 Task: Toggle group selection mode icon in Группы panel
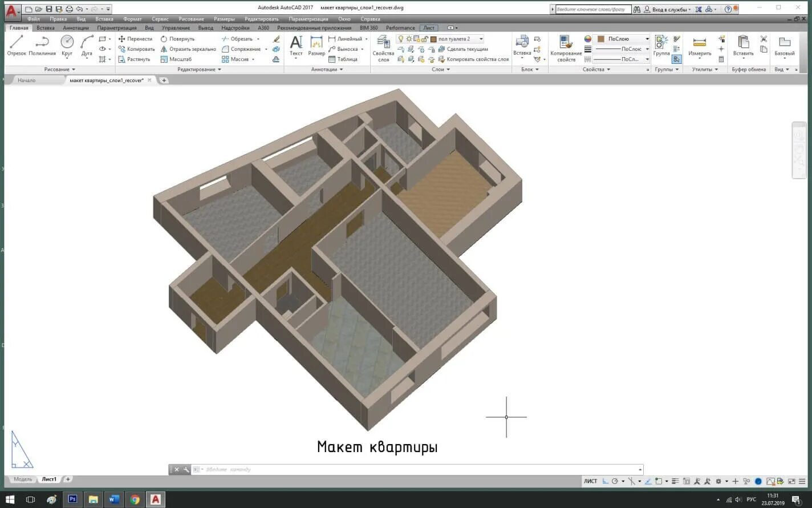pyautogui.click(x=677, y=59)
